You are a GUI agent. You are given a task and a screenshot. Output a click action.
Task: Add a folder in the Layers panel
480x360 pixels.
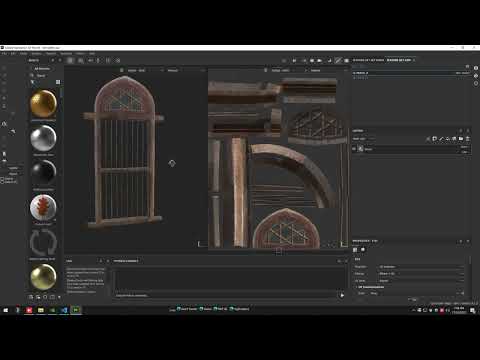(x=461, y=139)
